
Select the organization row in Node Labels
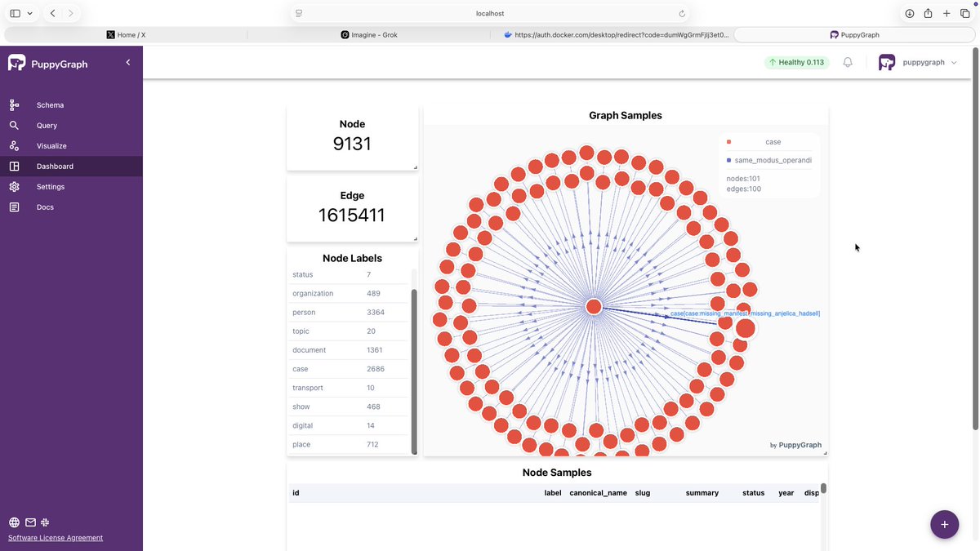(349, 293)
